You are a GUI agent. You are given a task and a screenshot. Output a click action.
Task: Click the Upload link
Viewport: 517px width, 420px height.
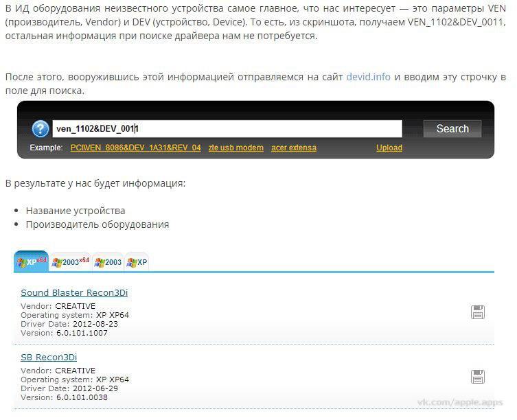click(x=389, y=148)
